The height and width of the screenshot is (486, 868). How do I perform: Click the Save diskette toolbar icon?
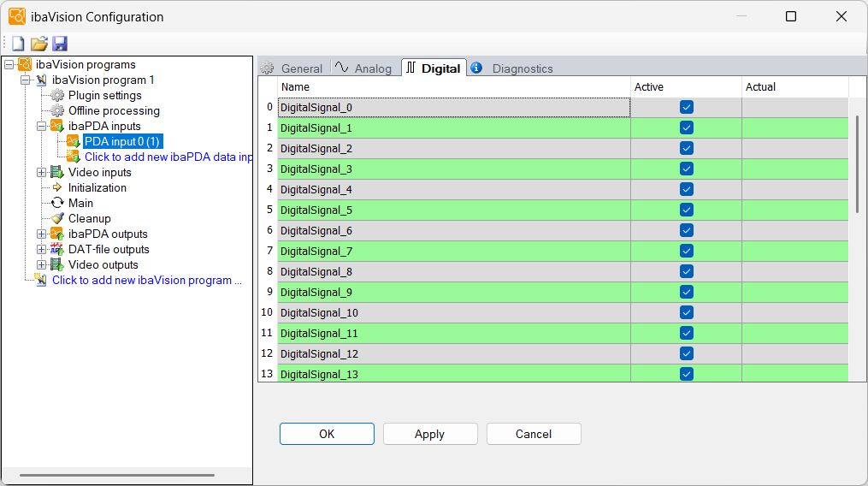(60, 44)
